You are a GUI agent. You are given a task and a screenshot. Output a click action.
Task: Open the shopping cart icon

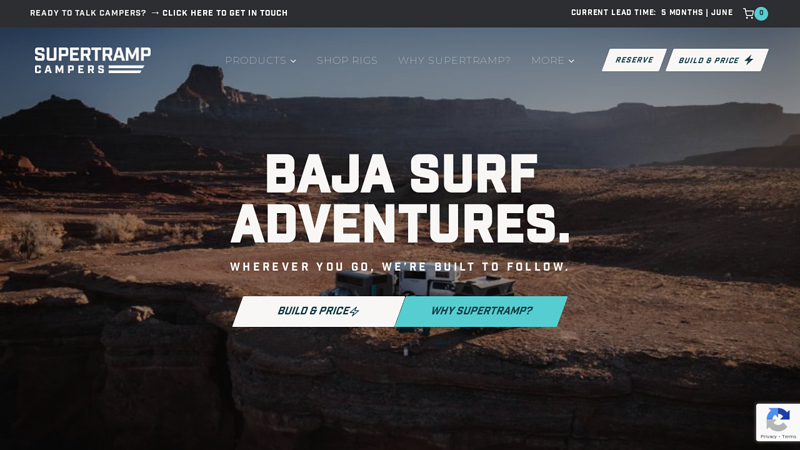(748, 13)
